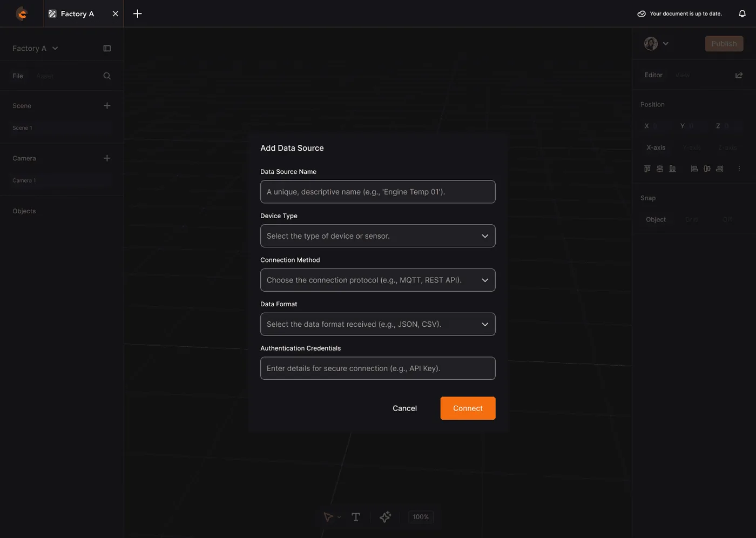Select Z-axis option
This screenshot has height=538, width=756.
tap(727, 147)
